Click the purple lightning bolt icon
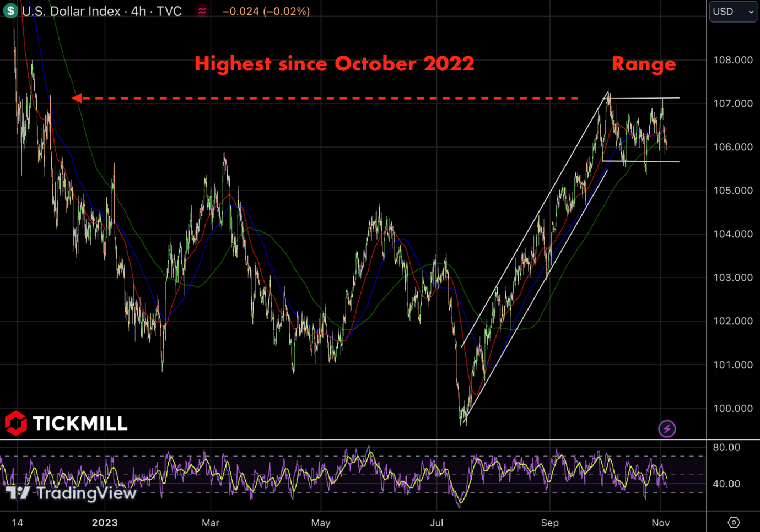 click(x=667, y=428)
